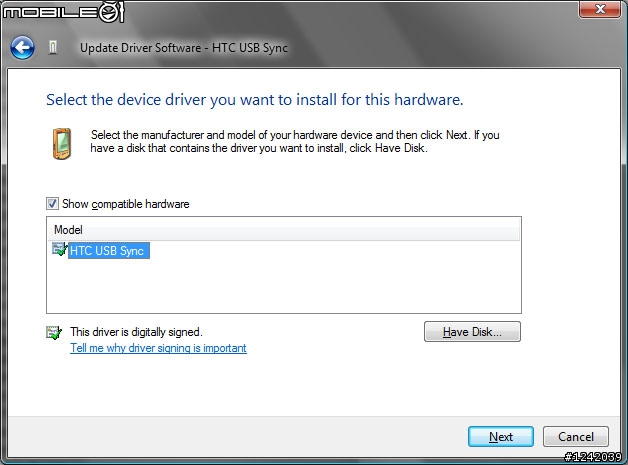Viewport: 628px width, 465px height.
Task: Go back with the blue arrow button
Action: click(x=22, y=48)
